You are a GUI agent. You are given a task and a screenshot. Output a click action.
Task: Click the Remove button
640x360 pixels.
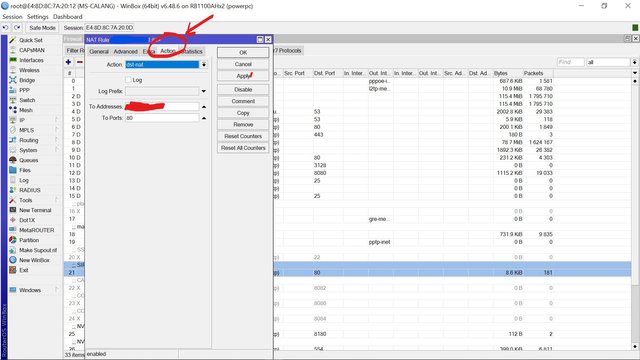(243, 124)
